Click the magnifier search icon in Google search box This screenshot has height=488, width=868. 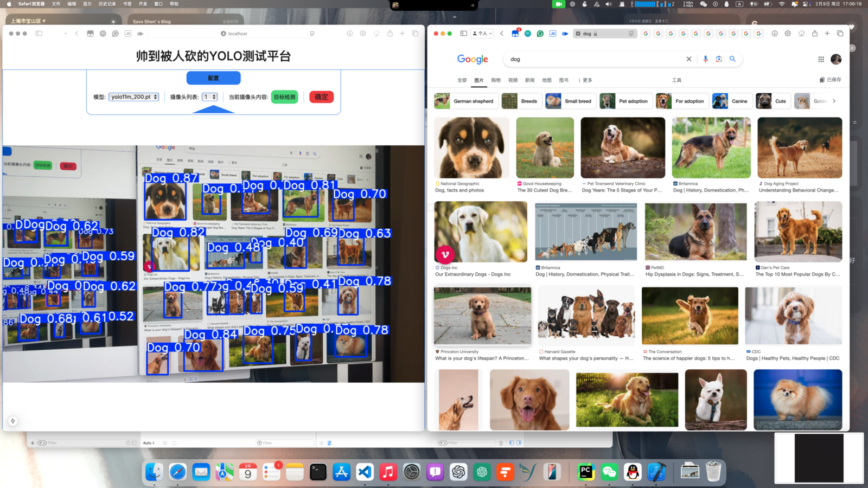pyautogui.click(x=732, y=59)
